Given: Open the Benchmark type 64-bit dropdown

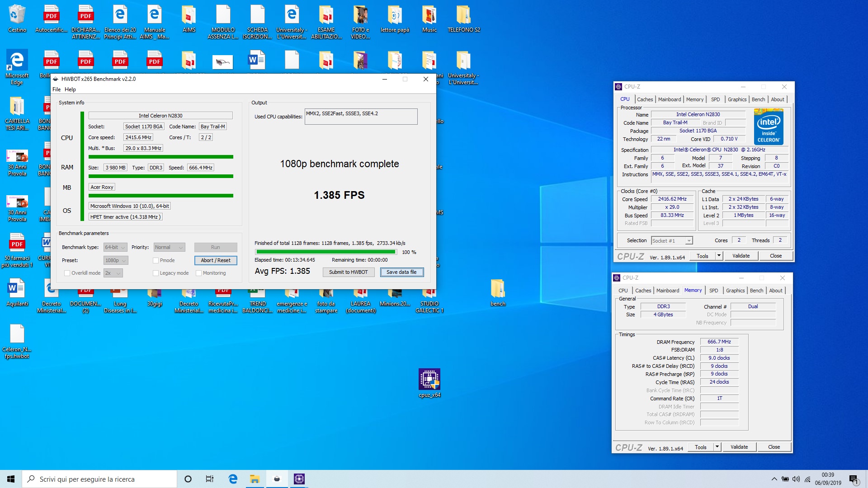Looking at the screenshot, I should click(115, 248).
